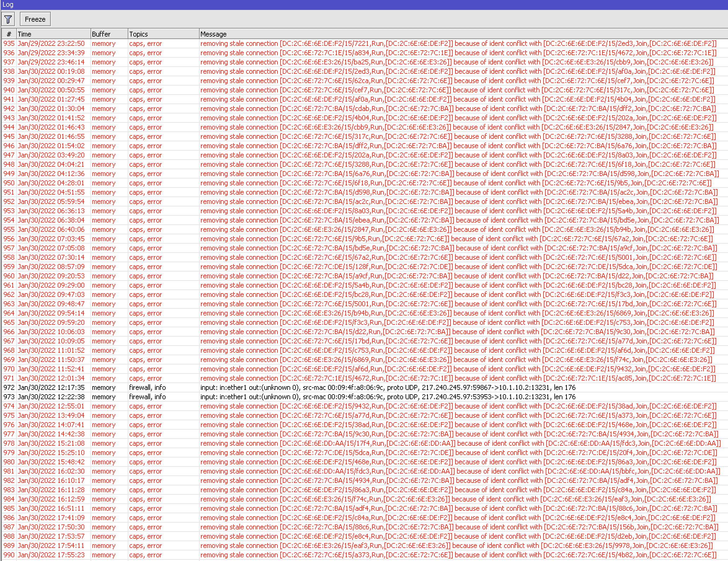Select log row 950
This screenshot has height=561, width=728.
(9, 183)
